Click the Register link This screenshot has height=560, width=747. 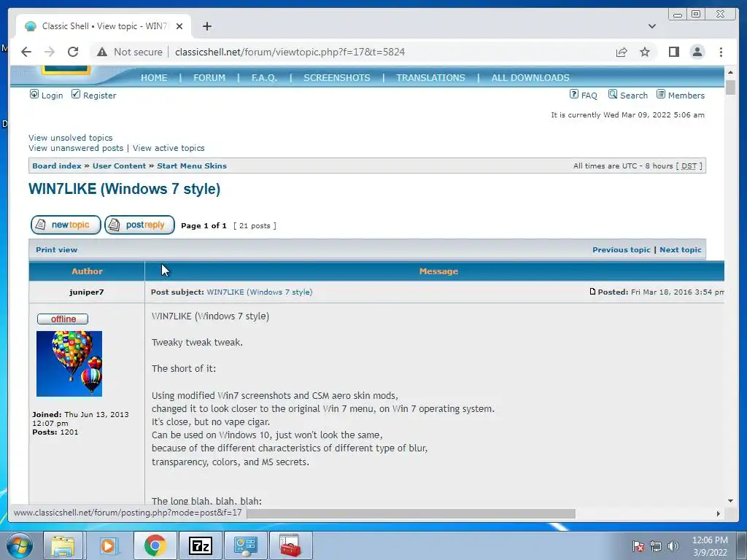pos(99,96)
